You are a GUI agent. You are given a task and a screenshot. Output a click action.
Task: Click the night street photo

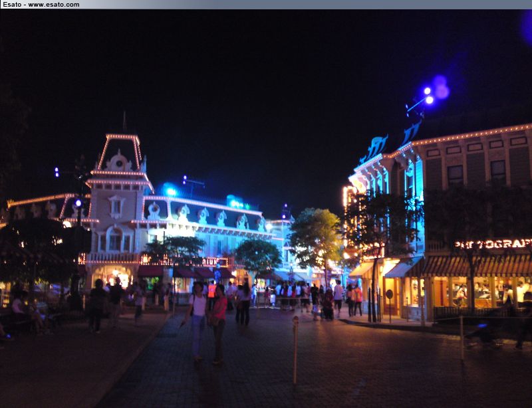(x=266, y=209)
